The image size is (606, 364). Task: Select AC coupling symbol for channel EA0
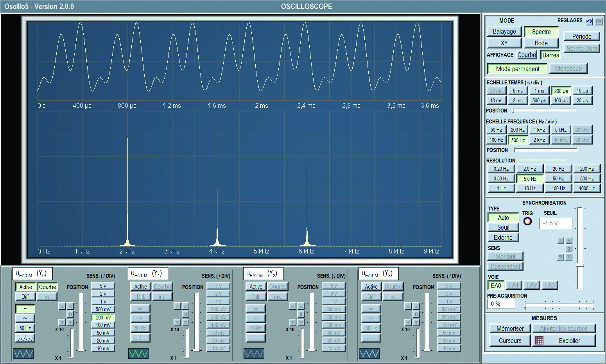[x=25, y=318]
